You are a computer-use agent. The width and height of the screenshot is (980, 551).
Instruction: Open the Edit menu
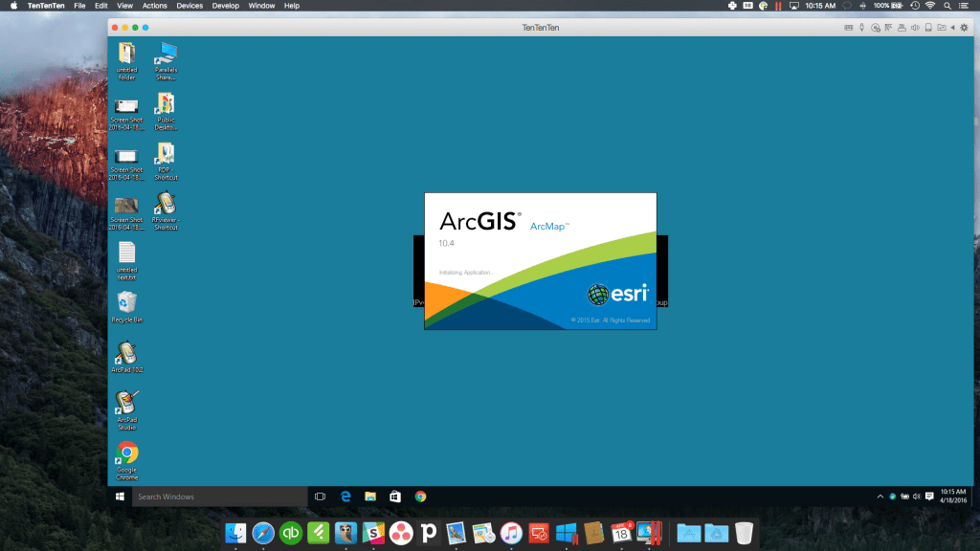[101, 6]
